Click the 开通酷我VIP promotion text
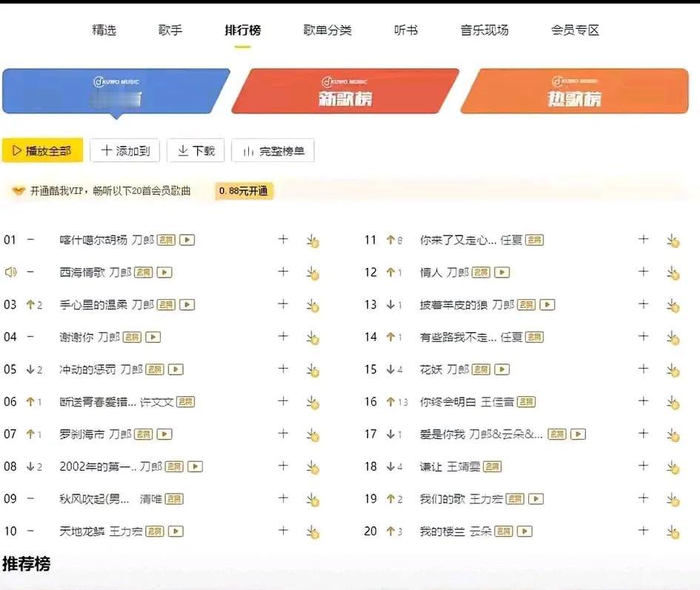 [x=110, y=191]
